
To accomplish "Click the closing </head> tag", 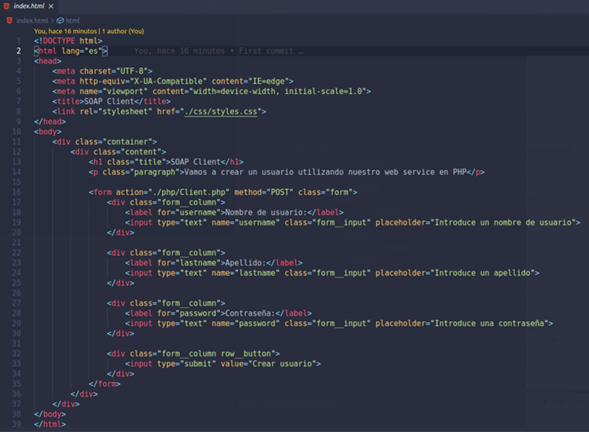I will (x=50, y=122).
